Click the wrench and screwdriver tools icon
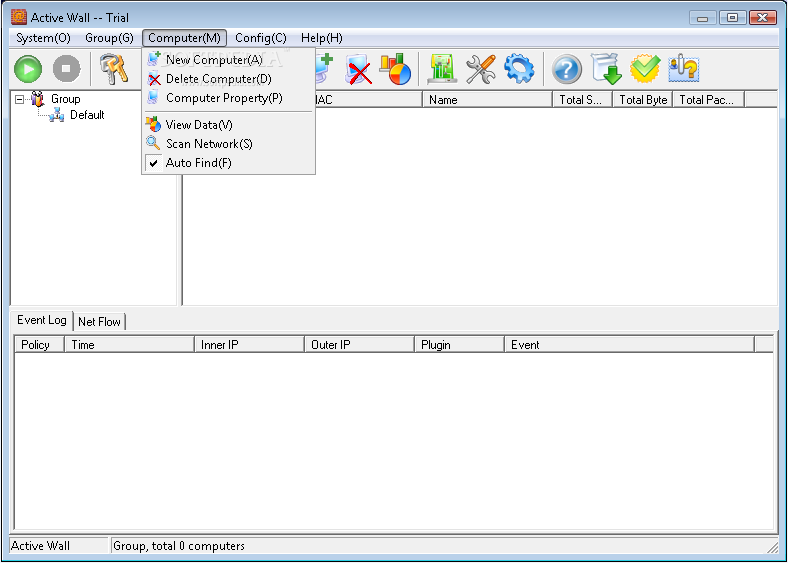Screen dimensions: 788x563 pyautogui.click(x=480, y=69)
